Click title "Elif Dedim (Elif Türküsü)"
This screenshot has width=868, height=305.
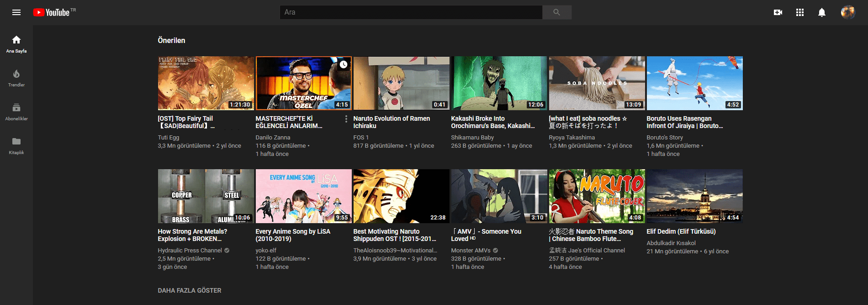pyautogui.click(x=681, y=231)
